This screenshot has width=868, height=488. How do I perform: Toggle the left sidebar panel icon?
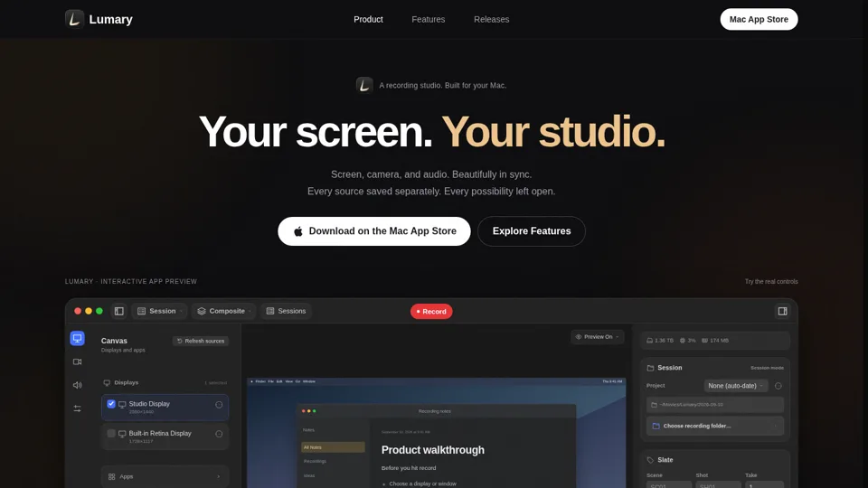coord(119,311)
